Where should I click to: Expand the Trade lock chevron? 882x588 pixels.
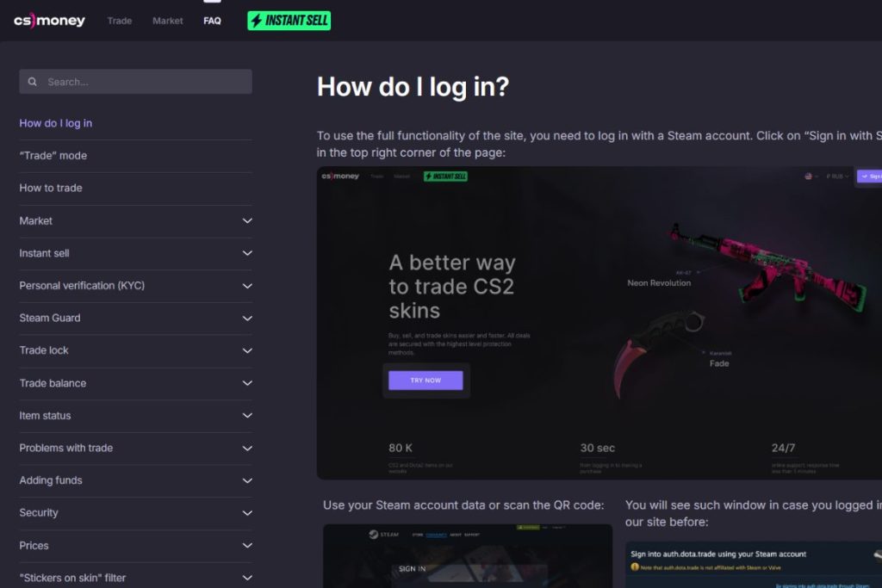click(x=247, y=350)
